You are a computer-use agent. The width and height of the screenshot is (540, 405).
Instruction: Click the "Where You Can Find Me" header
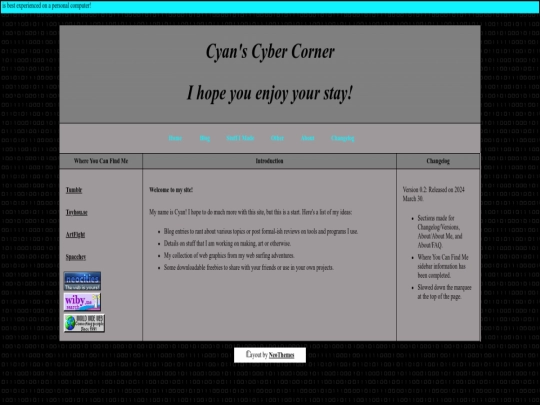(101, 161)
